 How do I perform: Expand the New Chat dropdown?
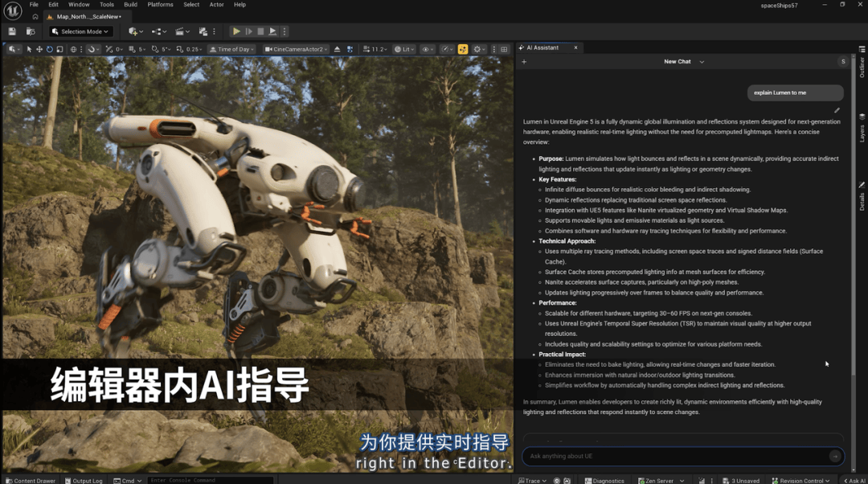click(702, 62)
